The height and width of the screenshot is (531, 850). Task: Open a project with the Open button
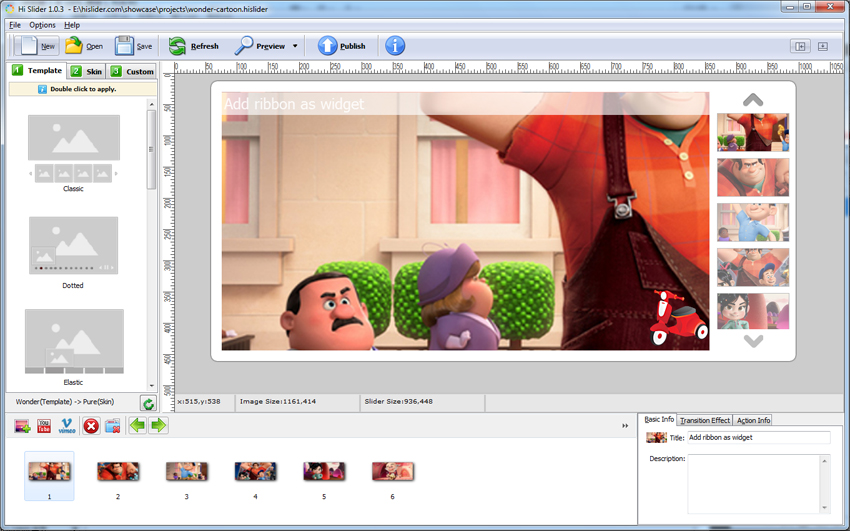click(x=84, y=46)
